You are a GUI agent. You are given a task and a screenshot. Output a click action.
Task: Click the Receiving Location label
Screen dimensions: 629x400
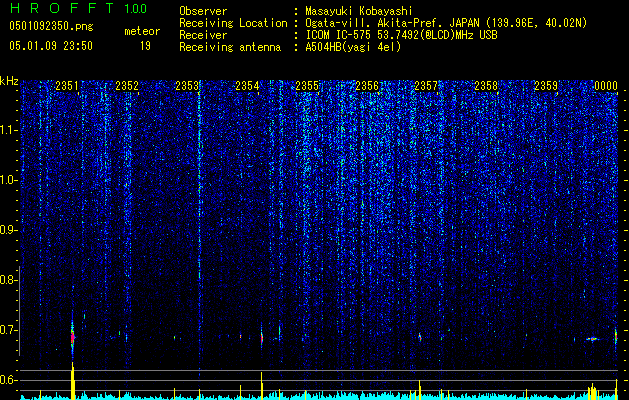click(x=233, y=23)
